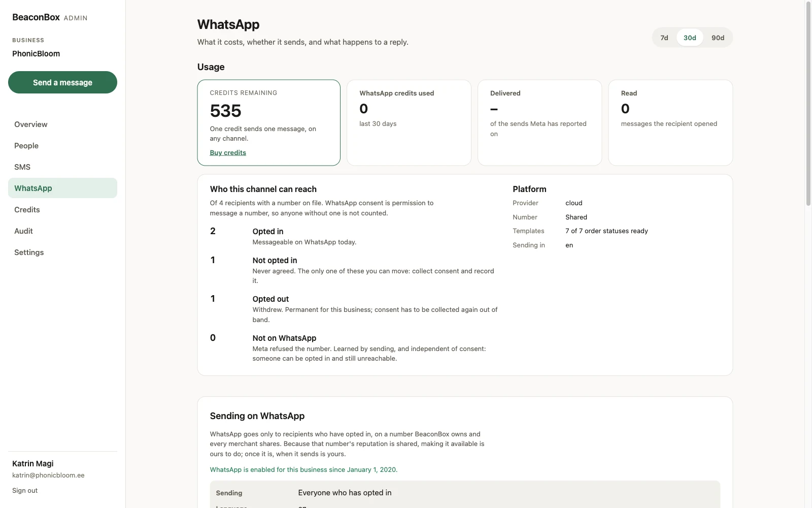Image resolution: width=812 pixels, height=508 pixels.
Task: Click the Number value Shared
Action: click(x=576, y=217)
